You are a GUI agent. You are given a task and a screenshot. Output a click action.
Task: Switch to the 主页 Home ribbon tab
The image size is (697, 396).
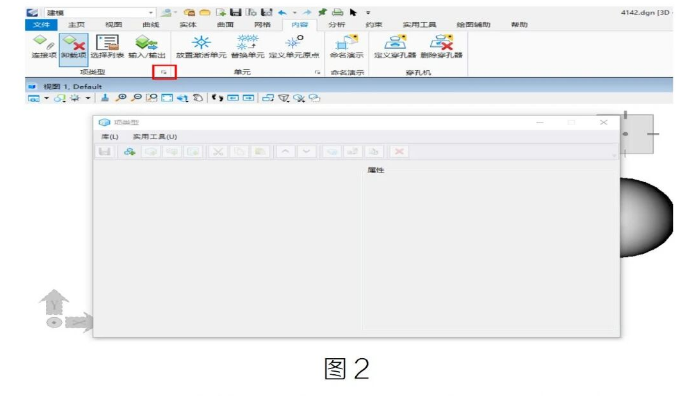[x=76, y=25]
